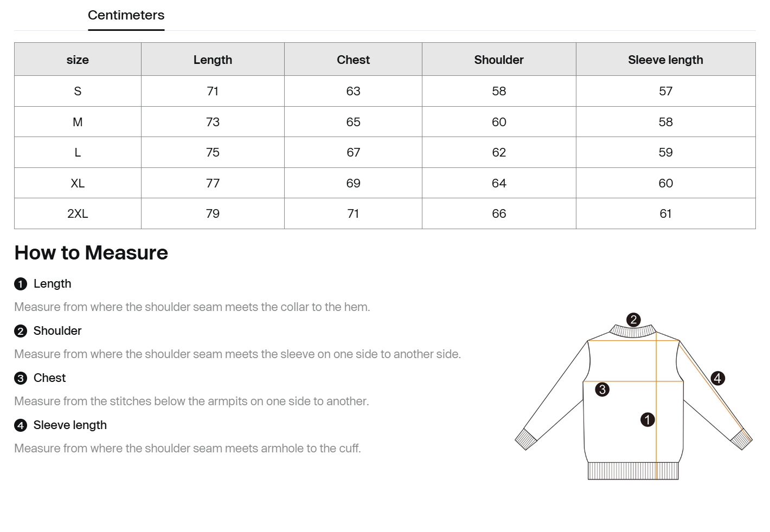Click the number 2 Shoulder bullet icon
Image resolution: width=770 pixels, height=532 pixels.
[21, 331]
